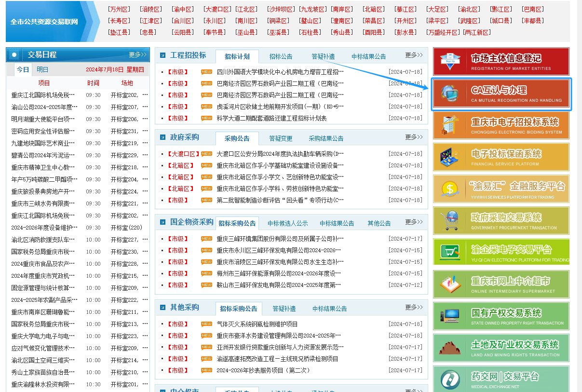Click the chart icon on 电子投标保函系统 banner
The image size is (582, 392).
point(450,158)
